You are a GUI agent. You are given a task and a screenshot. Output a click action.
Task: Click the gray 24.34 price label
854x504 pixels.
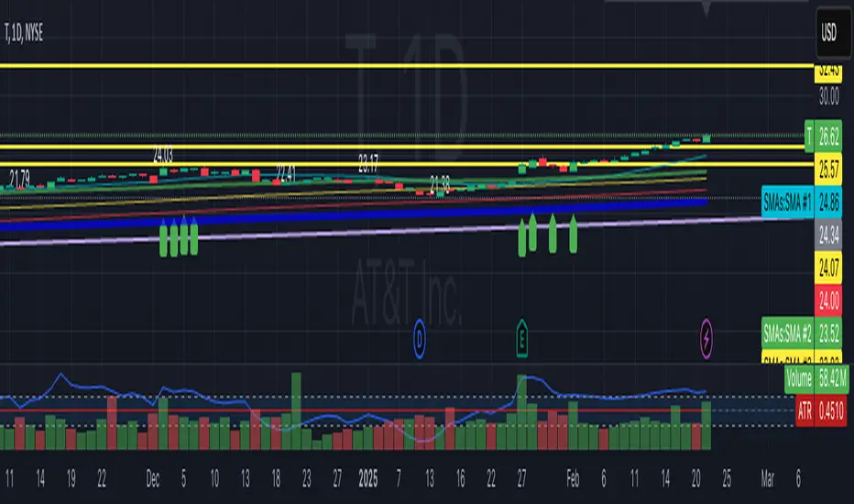coord(829,235)
